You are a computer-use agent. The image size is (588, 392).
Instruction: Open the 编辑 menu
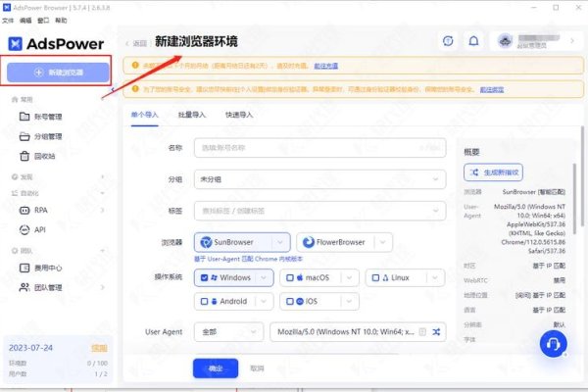point(25,21)
